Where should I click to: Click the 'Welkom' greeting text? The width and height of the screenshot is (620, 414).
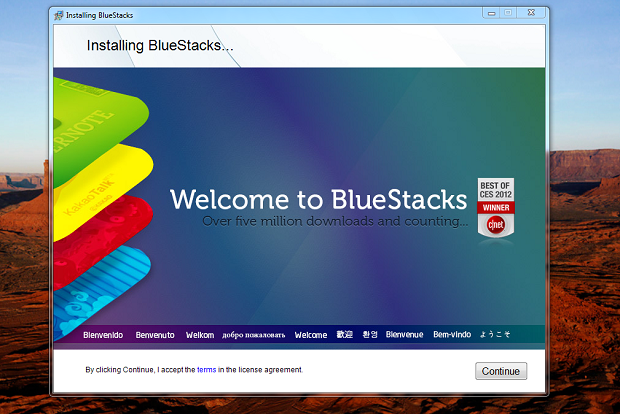click(200, 335)
